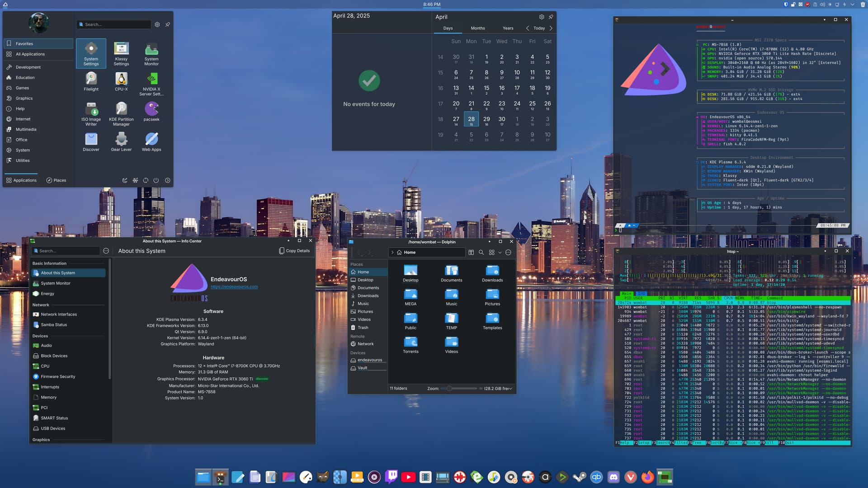Click F10 Quit in htop footer
Screen dimensions: 868x488
(787, 443)
